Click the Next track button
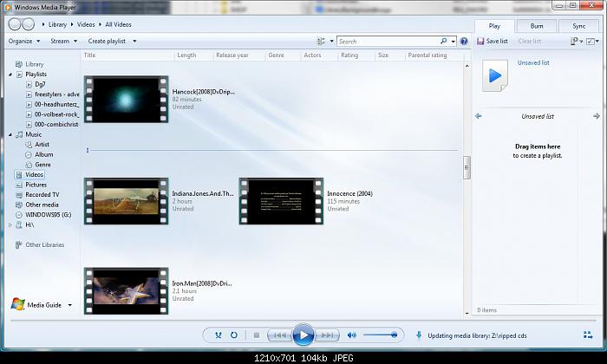607x364 pixels. pyautogui.click(x=327, y=335)
